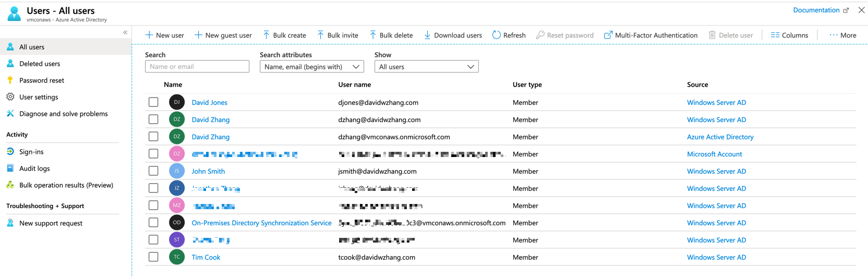The width and height of the screenshot is (868, 277).
Task: Open Multi-Factor Authentication external link icon
Action: tap(608, 35)
